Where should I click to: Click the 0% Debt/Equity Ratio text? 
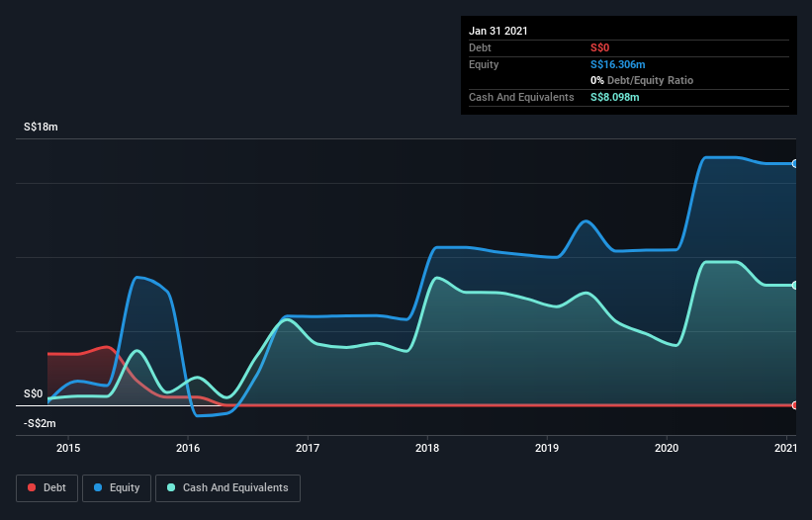click(x=642, y=80)
